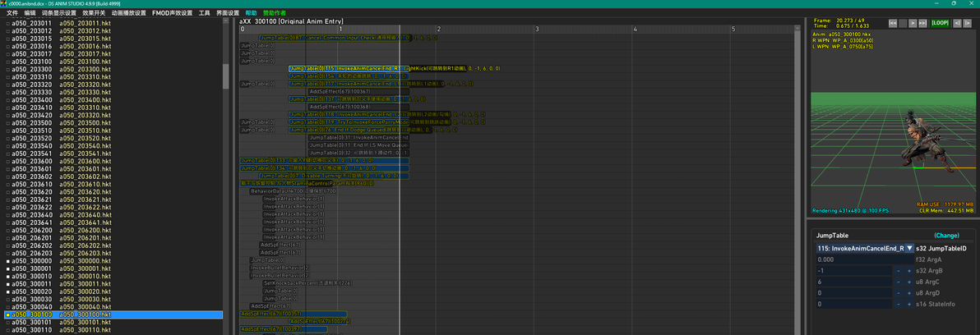The width and height of the screenshot is (980, 335).
Task: Increase u8 ArgD with plus button
Action: pyautogui.click(x=909, y=293)
